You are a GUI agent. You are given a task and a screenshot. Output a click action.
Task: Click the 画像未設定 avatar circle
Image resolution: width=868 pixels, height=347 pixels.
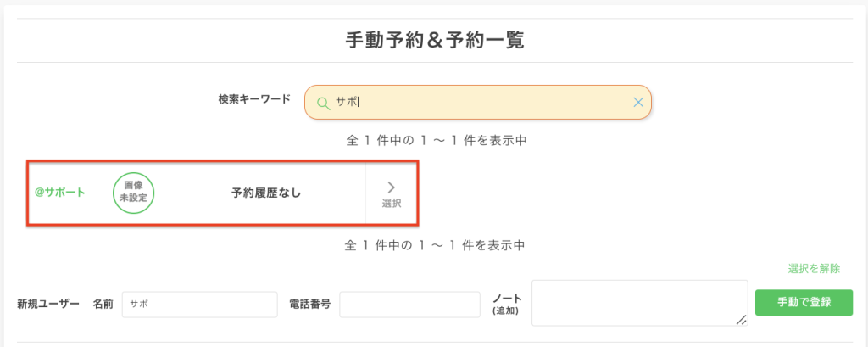pos(133,192)
